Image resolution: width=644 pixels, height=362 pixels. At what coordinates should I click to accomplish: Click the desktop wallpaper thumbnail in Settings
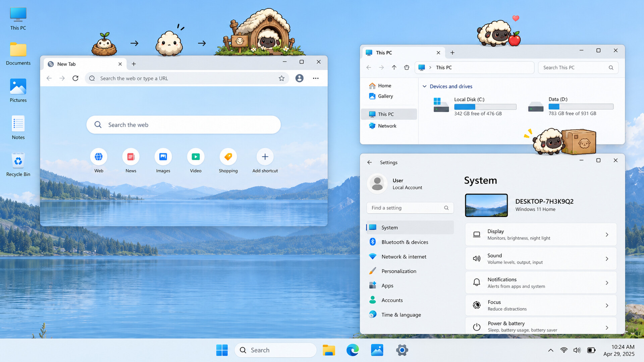pos(486,205)
